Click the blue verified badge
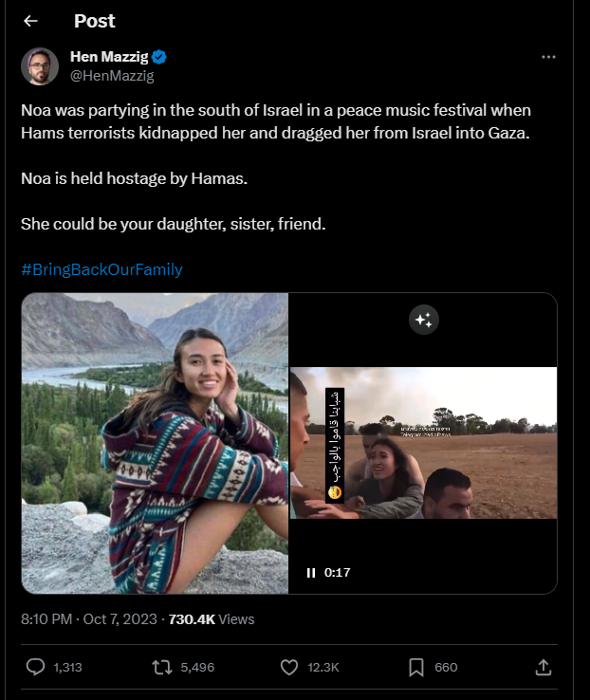The width and height of the screenshot is (590, 700). pyautogui.click(x=161, y=57)
